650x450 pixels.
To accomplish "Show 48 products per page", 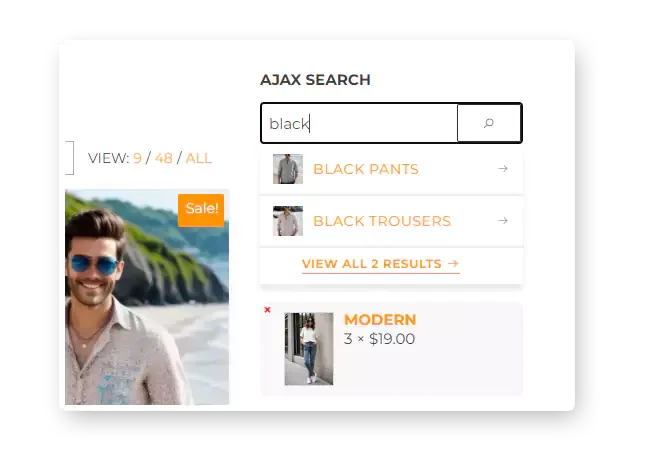I will (164, 158).
